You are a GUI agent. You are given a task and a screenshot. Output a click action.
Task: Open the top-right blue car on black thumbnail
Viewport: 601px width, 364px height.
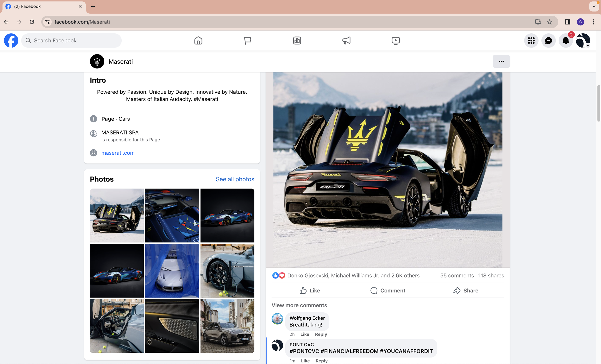click(227, 215)
